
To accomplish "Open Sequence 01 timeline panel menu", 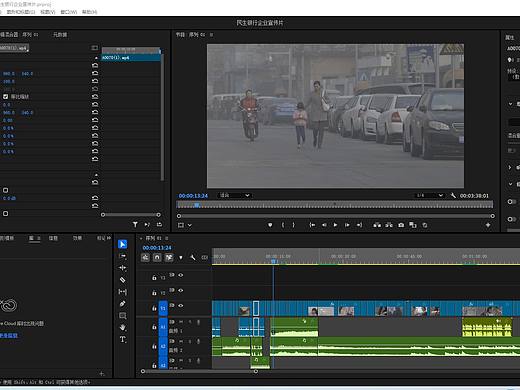I will click(167, 238).
